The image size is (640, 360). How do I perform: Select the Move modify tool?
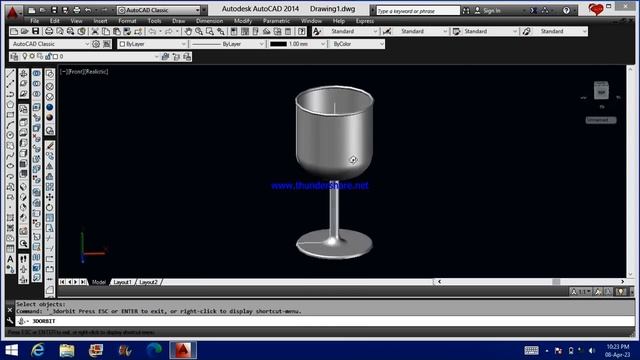(x=50, y=197)
